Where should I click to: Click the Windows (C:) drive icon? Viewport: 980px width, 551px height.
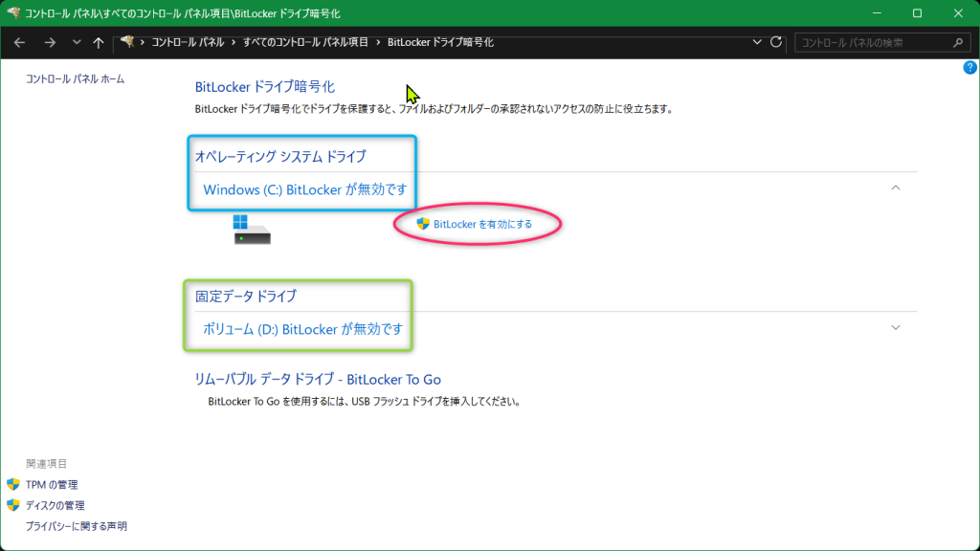tap(253, 229)
